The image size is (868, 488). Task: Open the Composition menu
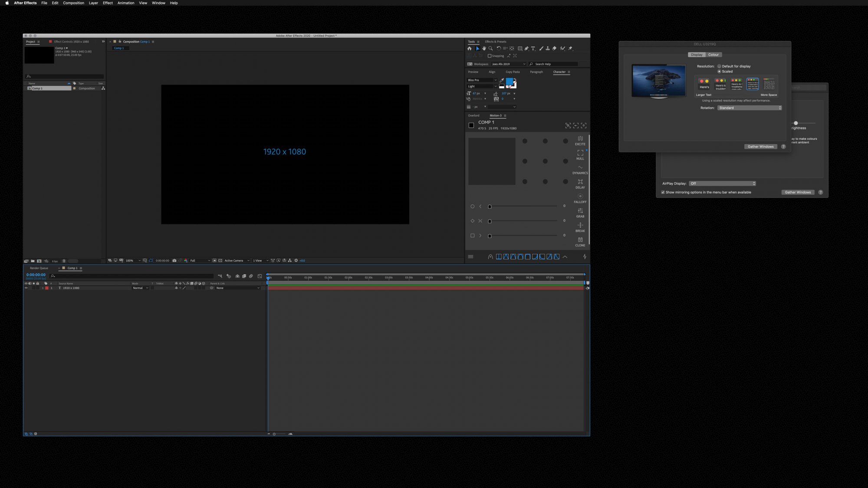[x=73, y=3]
